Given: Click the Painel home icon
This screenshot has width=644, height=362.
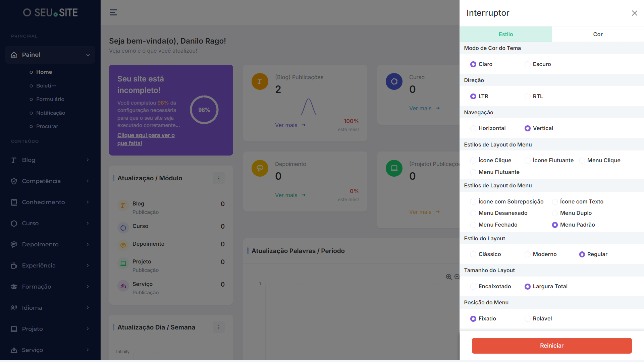Looking at the screenshot, I should [14, 55].
